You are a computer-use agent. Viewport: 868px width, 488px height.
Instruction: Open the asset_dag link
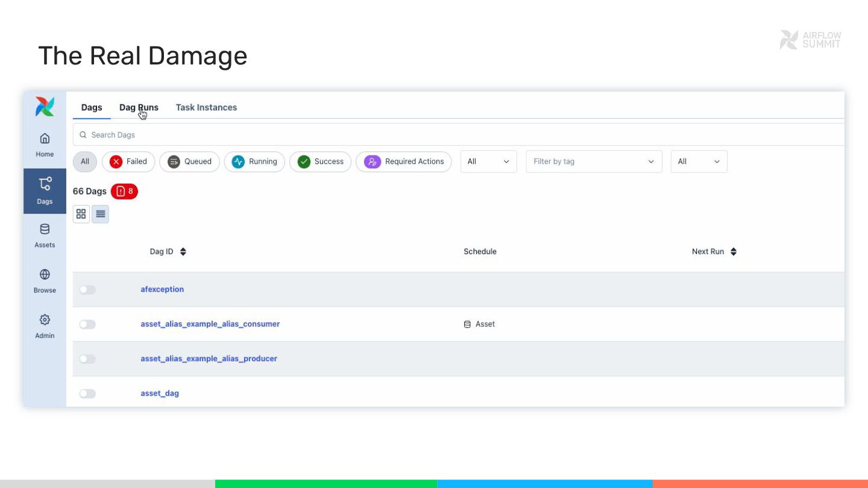[160, 393]
